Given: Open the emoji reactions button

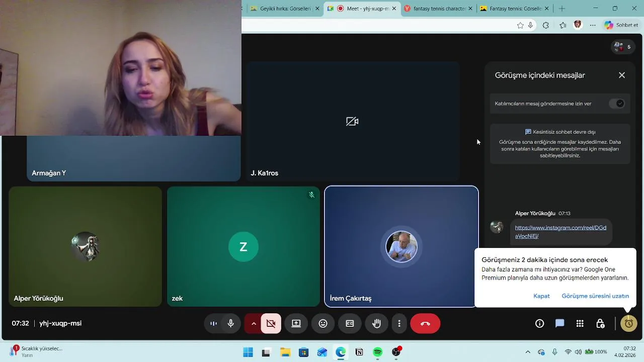Looking at the screenshot, I should click(323, 324).
